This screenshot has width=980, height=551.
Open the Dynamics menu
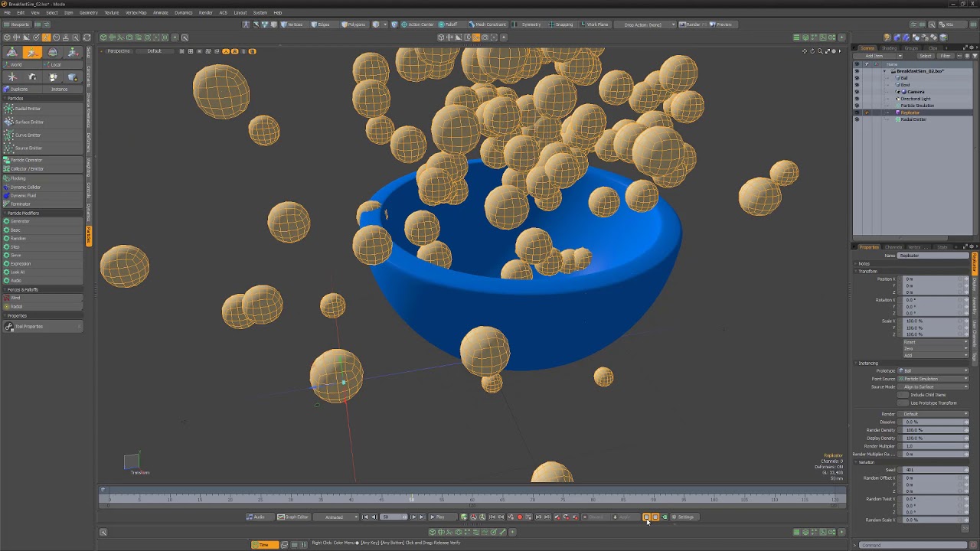tap(184, 12)
